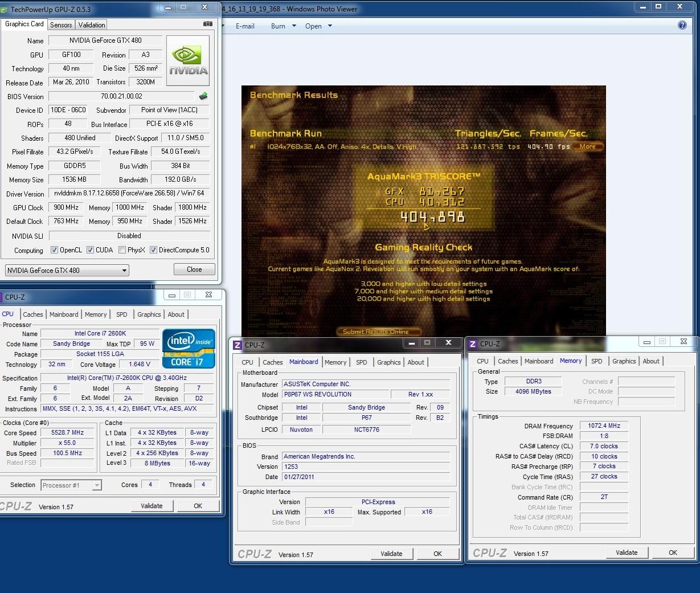Expand the Burn menu arrow
The height and width of the screenshot is (593, 700).
[x=294, y=26]
